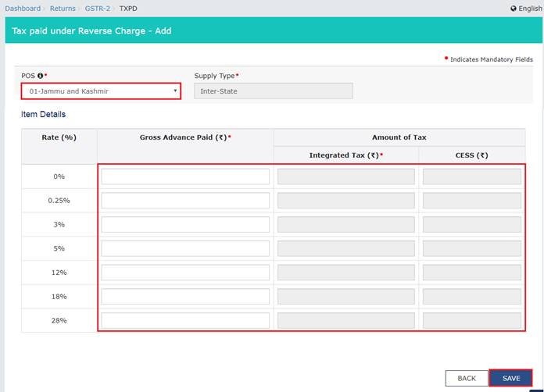Click Gross Advance Paid field for 0%

click(185, 176)
